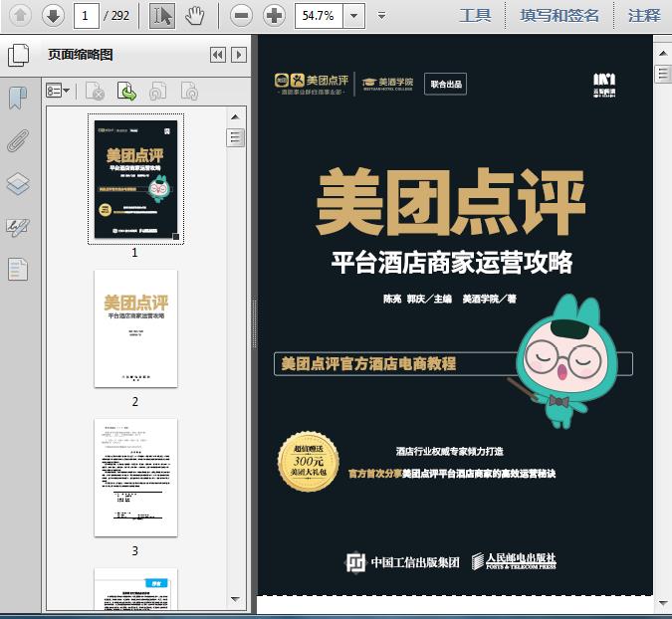This screenshot has height=619, width=672.
Task: Click the 页面缩略图 panel title
Action: (81, 55)
